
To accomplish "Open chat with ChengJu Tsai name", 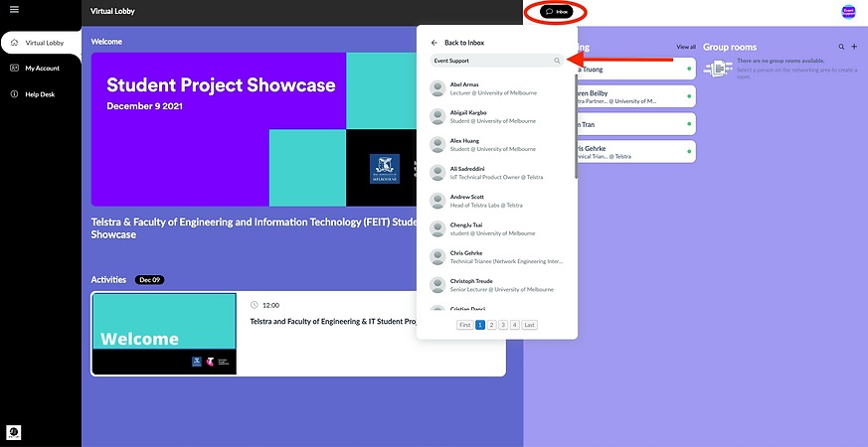I will [x=466, y=225].
